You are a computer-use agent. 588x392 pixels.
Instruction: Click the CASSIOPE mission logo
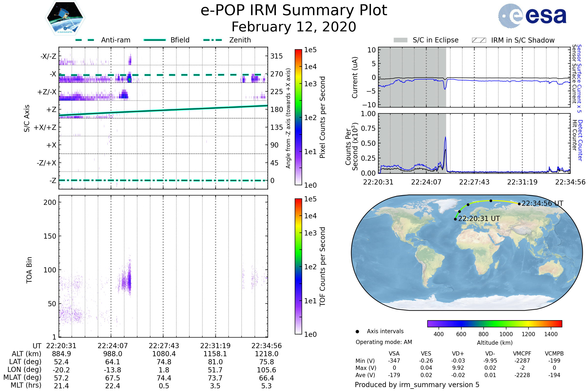pos(65,18)
